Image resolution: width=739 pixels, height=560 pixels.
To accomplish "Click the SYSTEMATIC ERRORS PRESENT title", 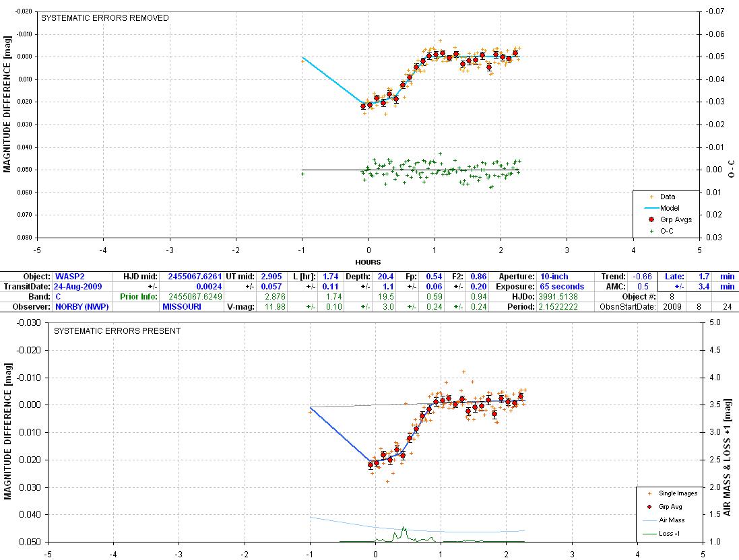I will pos(117,331).
